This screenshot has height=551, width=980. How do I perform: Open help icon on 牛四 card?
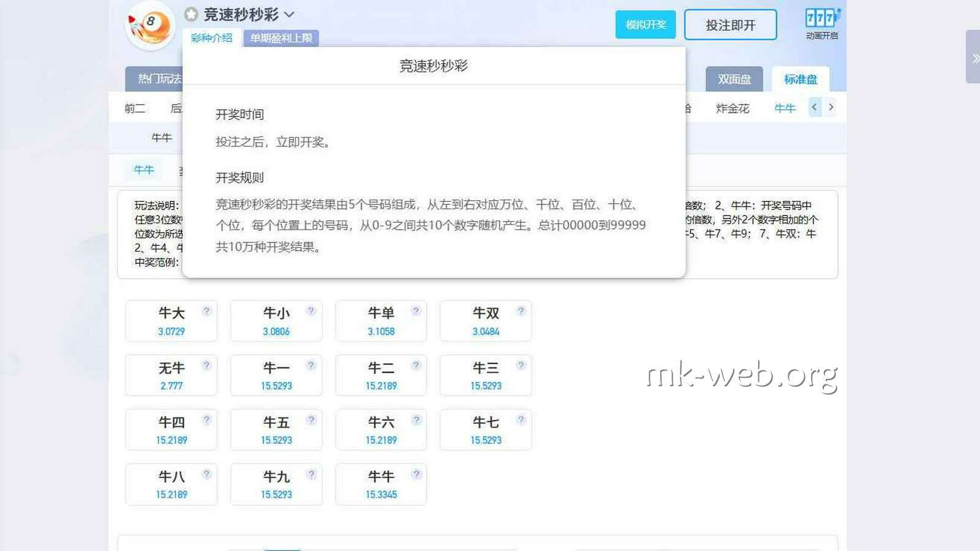[206, 420]
